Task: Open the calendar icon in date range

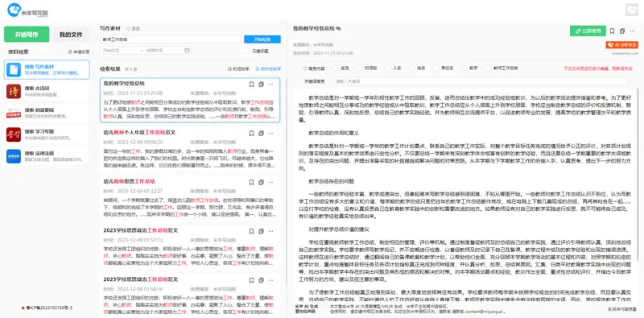Action: [187, 50]
